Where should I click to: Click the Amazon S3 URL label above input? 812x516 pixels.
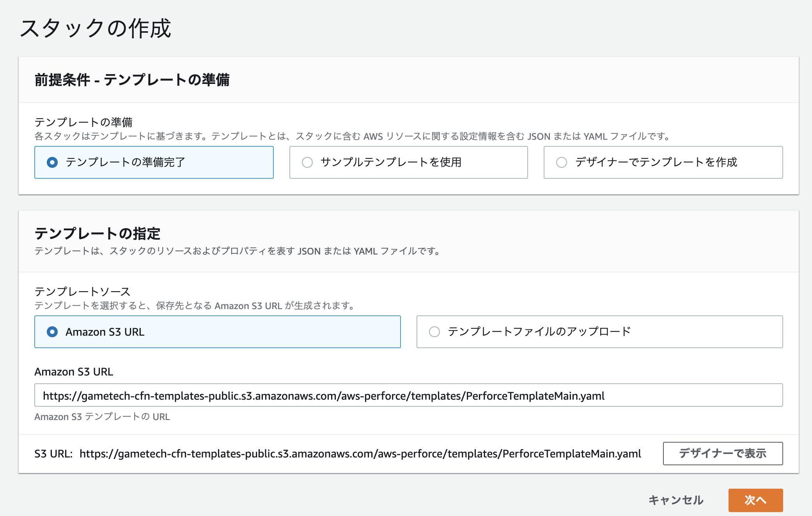(74, 372)
